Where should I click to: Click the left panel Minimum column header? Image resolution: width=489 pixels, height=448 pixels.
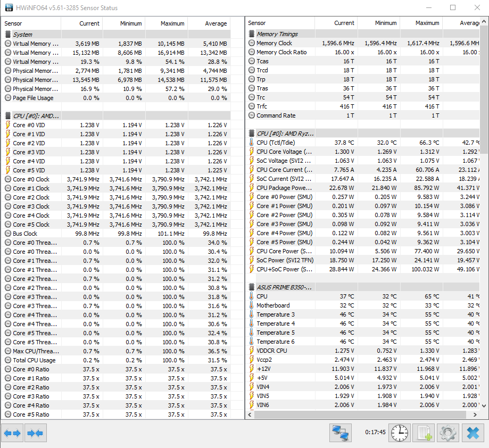tap(124, 23)
